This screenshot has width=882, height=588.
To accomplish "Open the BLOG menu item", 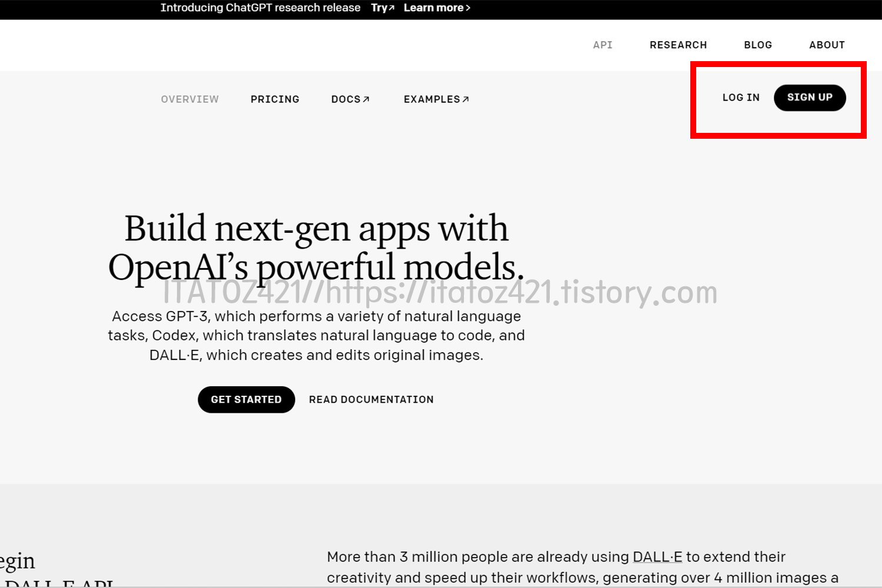I will 758,45.
